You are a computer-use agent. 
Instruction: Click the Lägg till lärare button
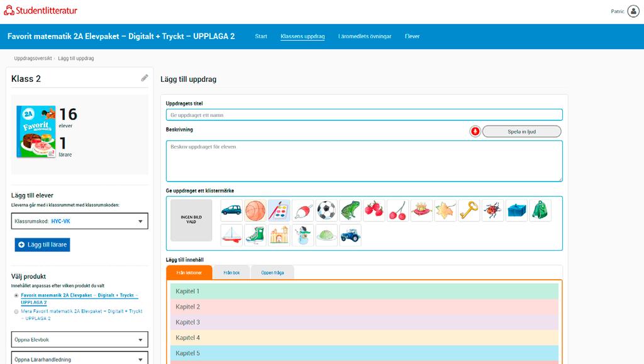42,245
